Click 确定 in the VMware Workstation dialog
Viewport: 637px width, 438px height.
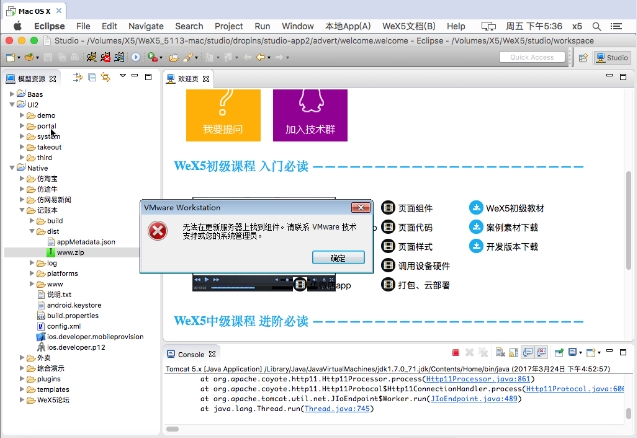pos(338,258)
